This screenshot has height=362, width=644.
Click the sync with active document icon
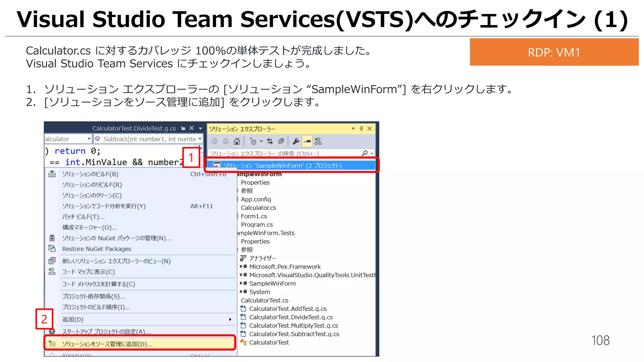[270, 141]
